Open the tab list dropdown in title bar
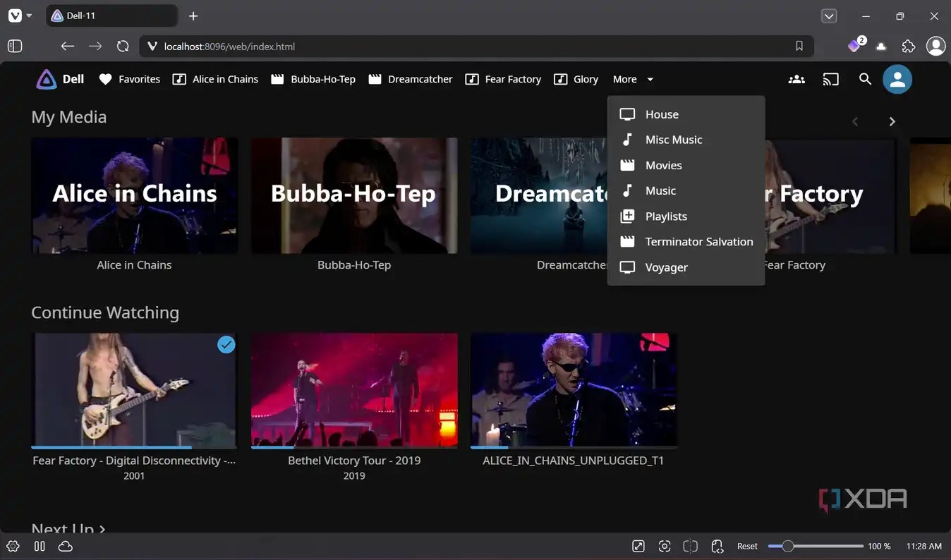The width and height of the screenshot is (951, 560). click(x=829, y=16)
